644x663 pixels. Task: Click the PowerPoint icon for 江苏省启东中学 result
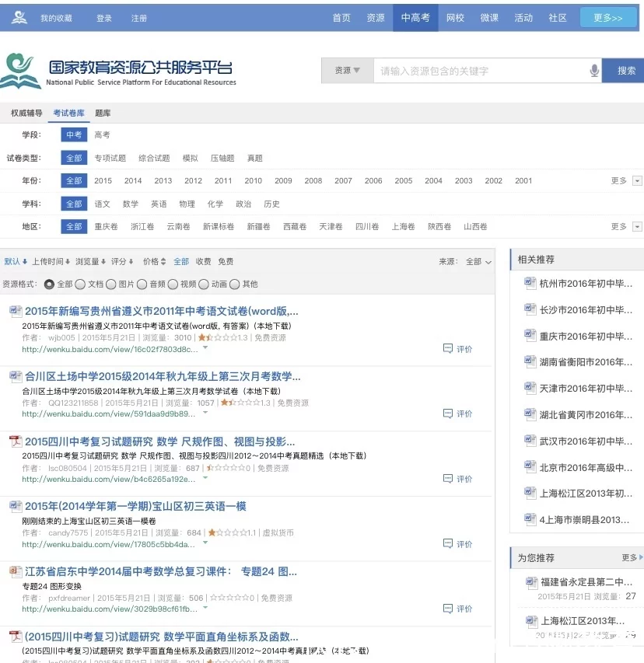click(x=16, y=572)
